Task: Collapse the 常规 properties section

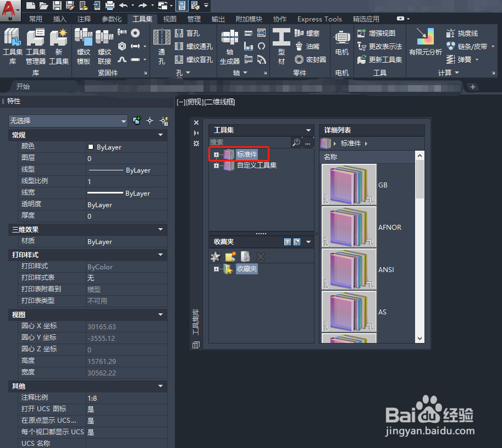Action: pos(161,135)
